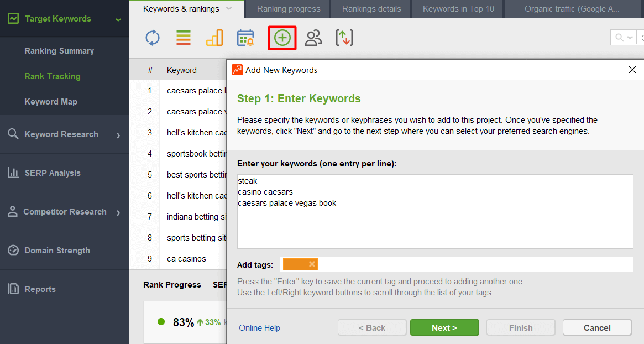Image resolution: width=644 pixels, height=344 pixels.
Task: Expand the Competitor Research sidebar section
Action: [x=118, y=212]
